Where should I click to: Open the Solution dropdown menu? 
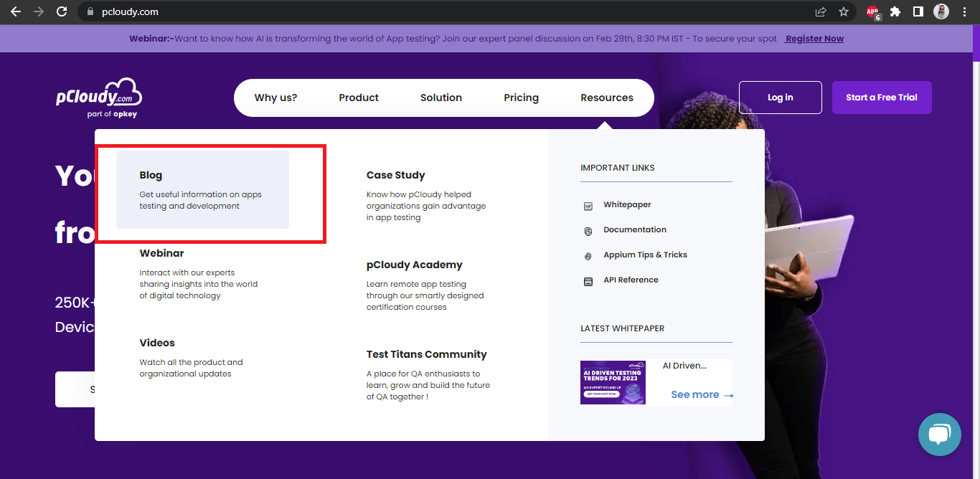click(440, 98)
